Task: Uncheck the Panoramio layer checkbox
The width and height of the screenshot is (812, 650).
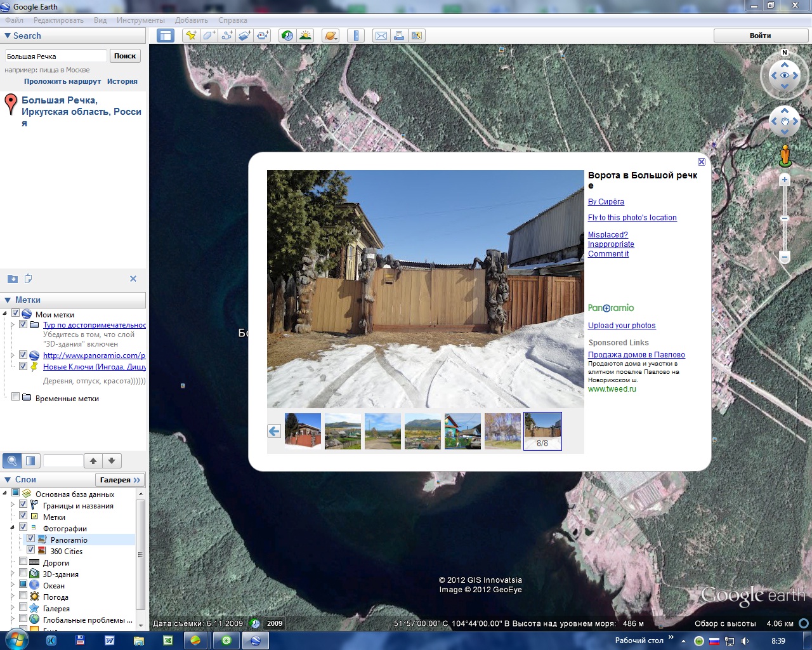Action: coord(30,539)
